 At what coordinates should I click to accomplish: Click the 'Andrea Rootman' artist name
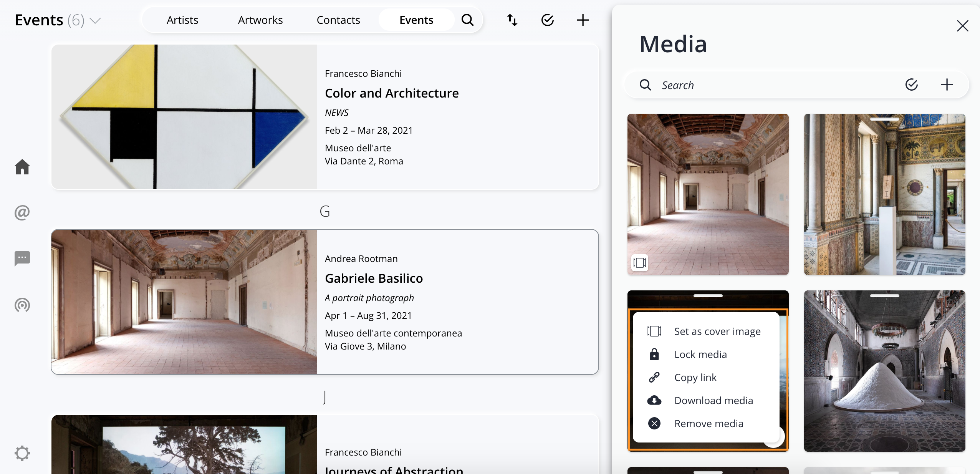(361, 259)
